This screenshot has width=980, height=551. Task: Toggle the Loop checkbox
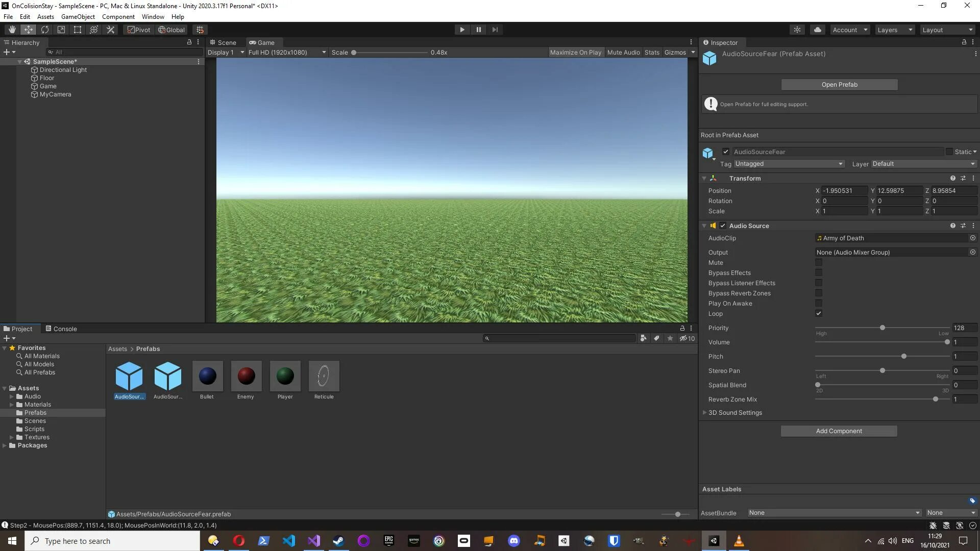819,314
